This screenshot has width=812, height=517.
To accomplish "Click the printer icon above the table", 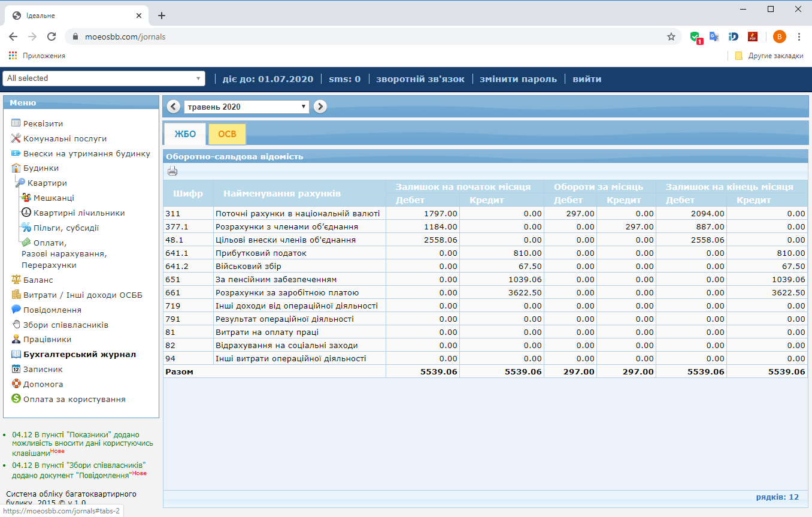I will (172, 171).
